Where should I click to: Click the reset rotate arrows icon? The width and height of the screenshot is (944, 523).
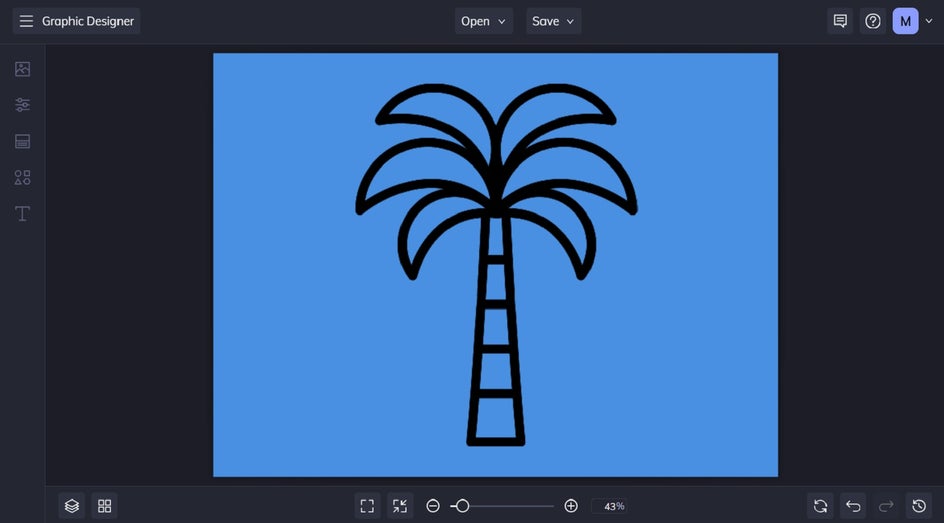(820, 506)
